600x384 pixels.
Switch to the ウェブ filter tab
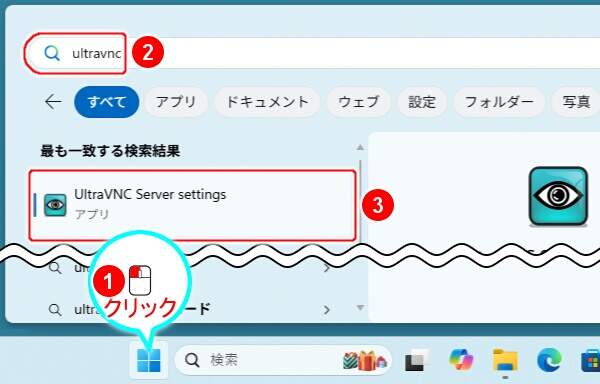click(359, 102)
